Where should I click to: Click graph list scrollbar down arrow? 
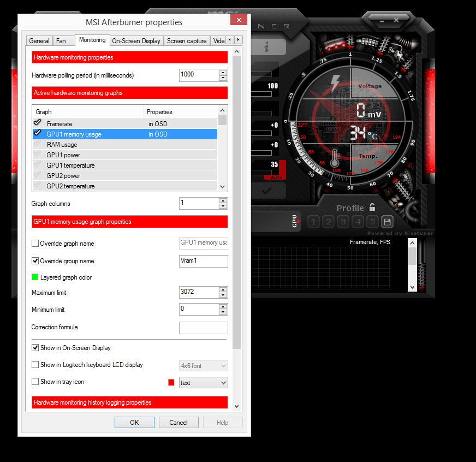223,187
